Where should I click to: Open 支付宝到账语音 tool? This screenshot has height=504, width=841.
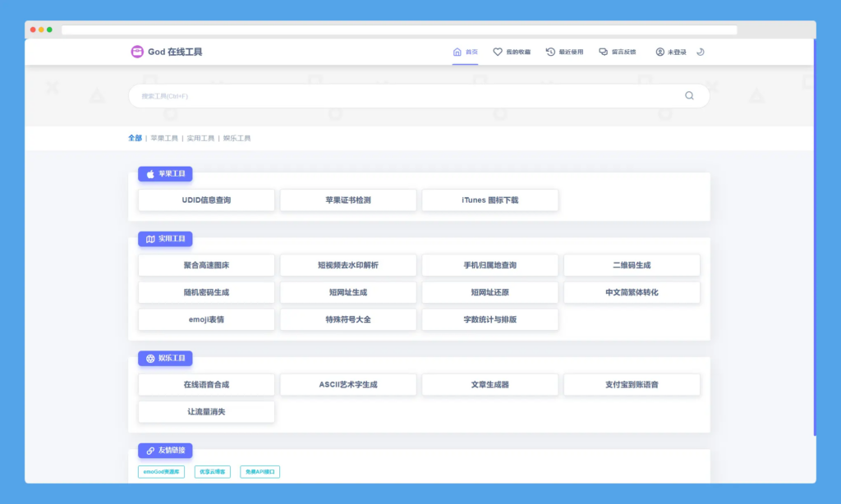[632, 385]
